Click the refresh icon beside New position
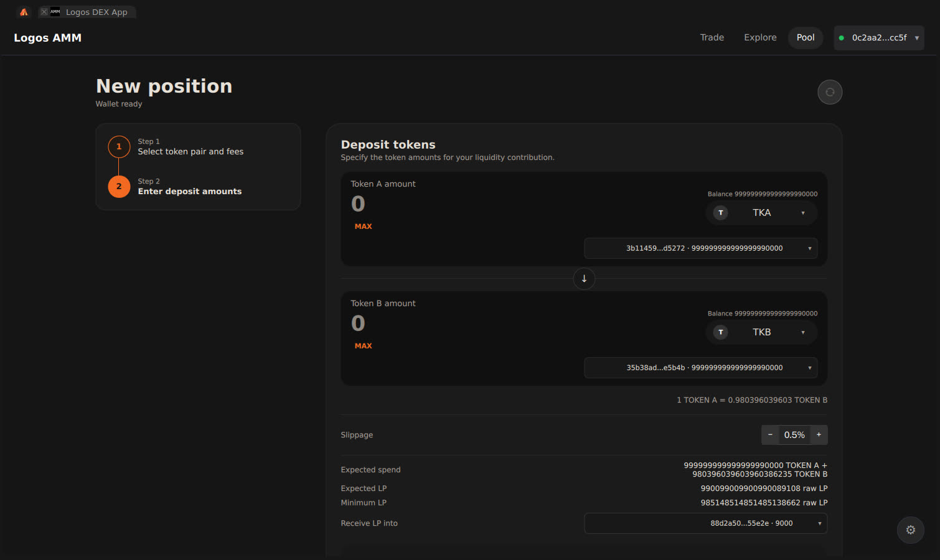 [830, 92]
